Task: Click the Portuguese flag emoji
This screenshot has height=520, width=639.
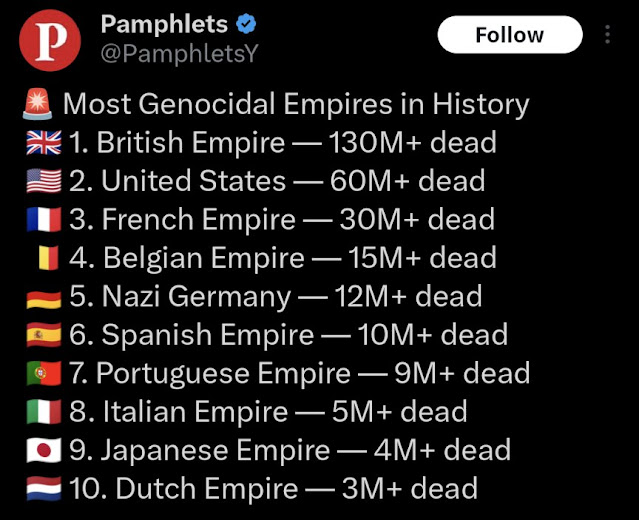Action: coord(44,373)
